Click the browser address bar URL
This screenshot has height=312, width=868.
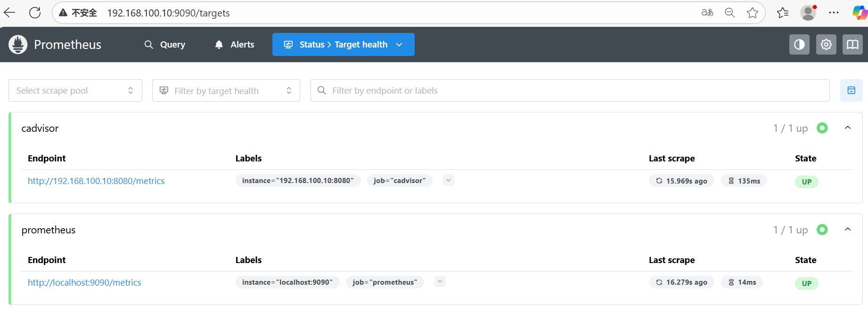(x=169, y=13)
